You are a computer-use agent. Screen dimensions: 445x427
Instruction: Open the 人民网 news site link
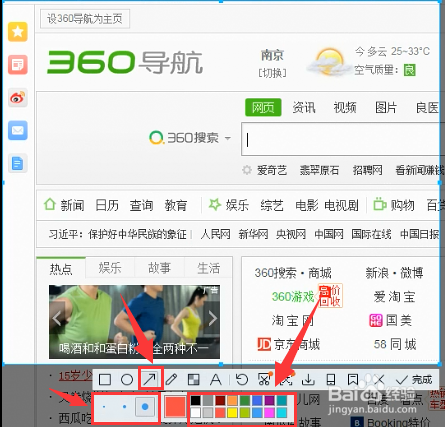point(215,234)
